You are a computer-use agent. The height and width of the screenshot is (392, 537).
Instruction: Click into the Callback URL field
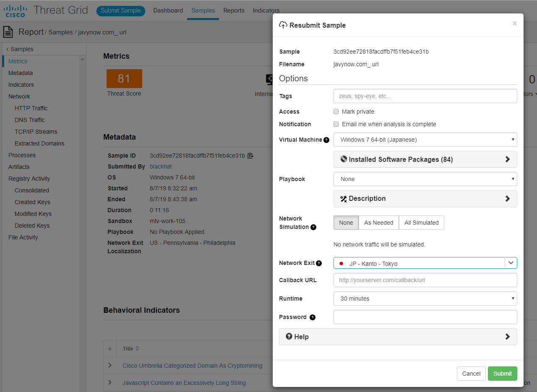[x=425, y=280]
